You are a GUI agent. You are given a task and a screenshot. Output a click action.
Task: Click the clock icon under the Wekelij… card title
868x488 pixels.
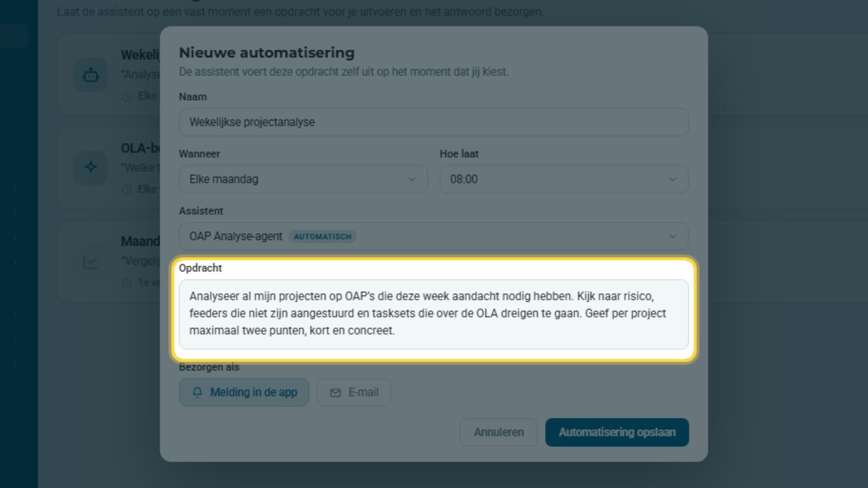click(127, 96)
